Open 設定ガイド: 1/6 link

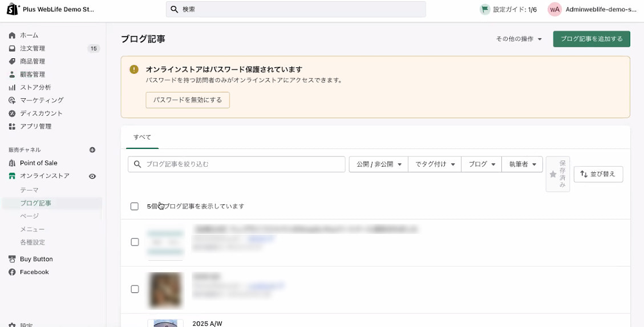coord(515,10)
